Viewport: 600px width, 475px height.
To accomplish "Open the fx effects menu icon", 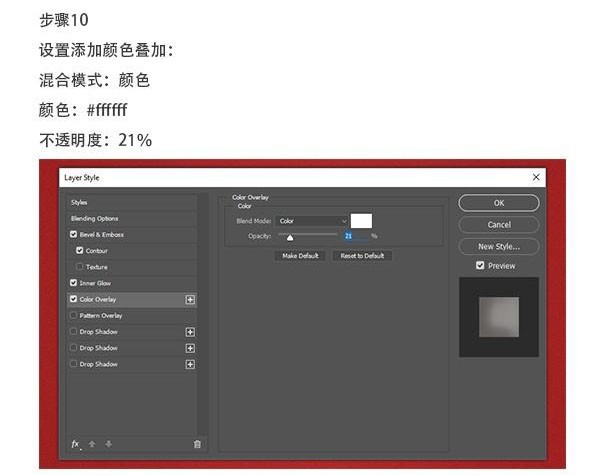I will tap(75, 443).
